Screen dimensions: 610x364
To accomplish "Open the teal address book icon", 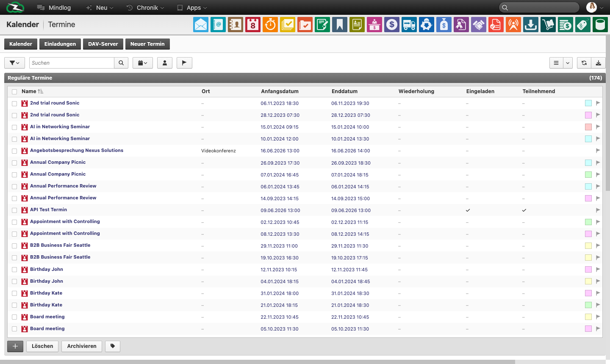I will (x=218, y=25).
